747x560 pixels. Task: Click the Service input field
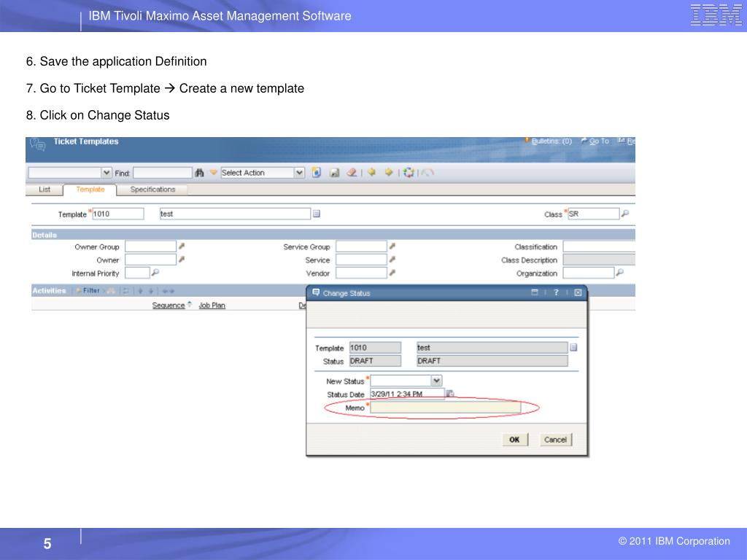[361, 260]
